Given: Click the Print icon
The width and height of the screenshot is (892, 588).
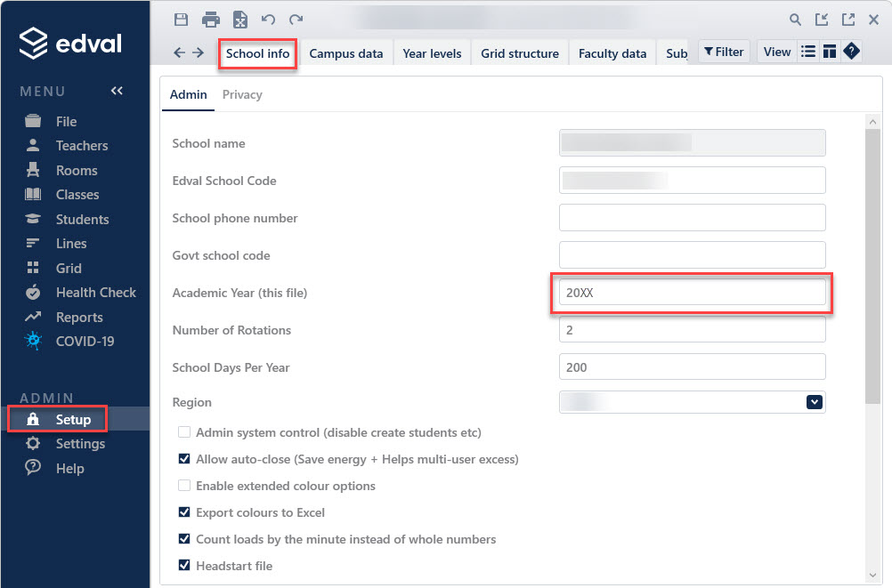Looking at the screenshot, I should pyautogui.click(x=210, y=20).
